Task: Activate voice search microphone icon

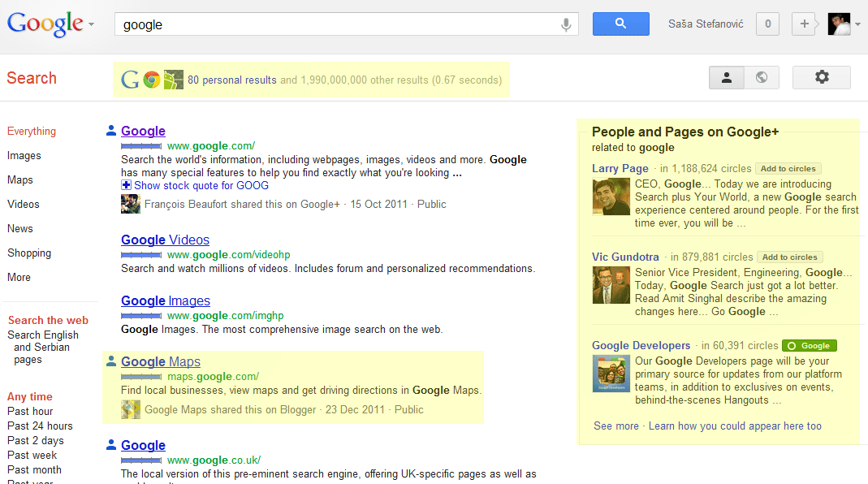Action: (x=566, y=24)
